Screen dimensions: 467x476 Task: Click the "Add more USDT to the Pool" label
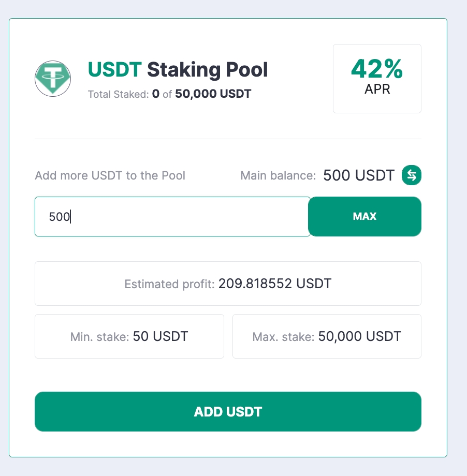[110, 176]
